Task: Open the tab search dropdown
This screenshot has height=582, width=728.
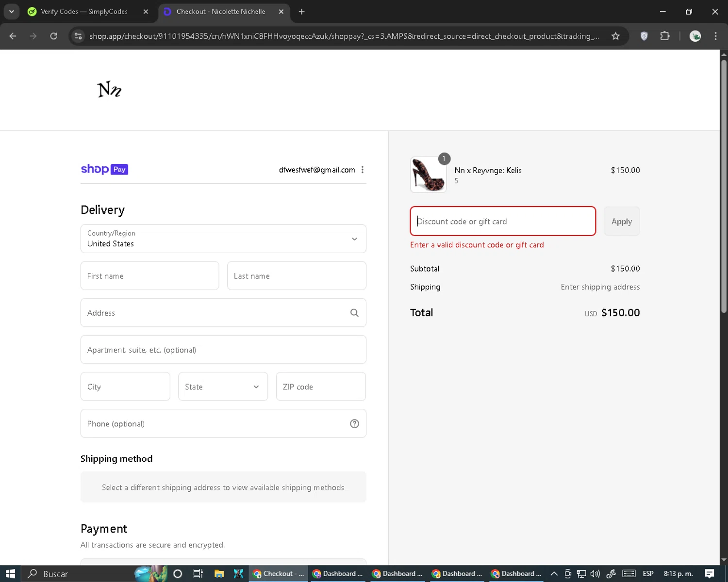Action: [x=11, y=12]
